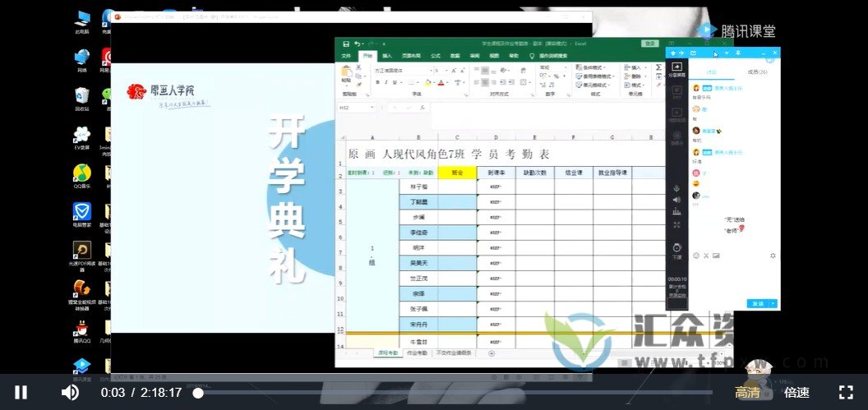Click the Excel name box showing H32
868x410 pixels.
pos(356,108)
